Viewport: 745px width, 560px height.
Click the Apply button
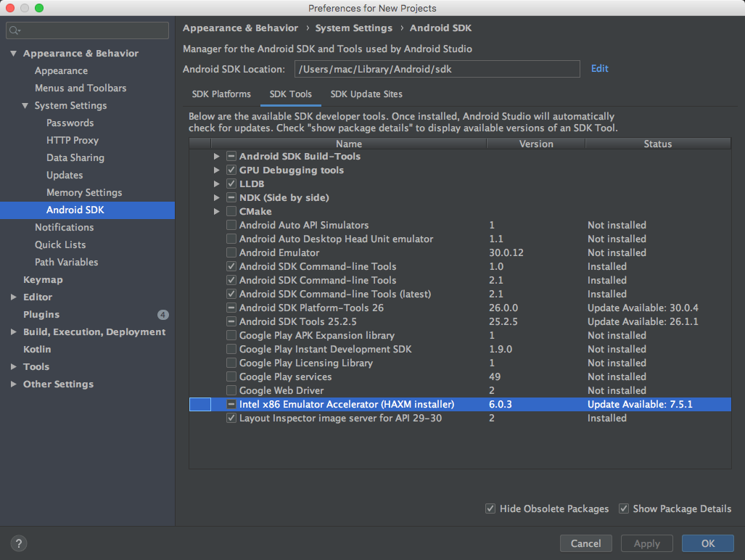(646, 543)
